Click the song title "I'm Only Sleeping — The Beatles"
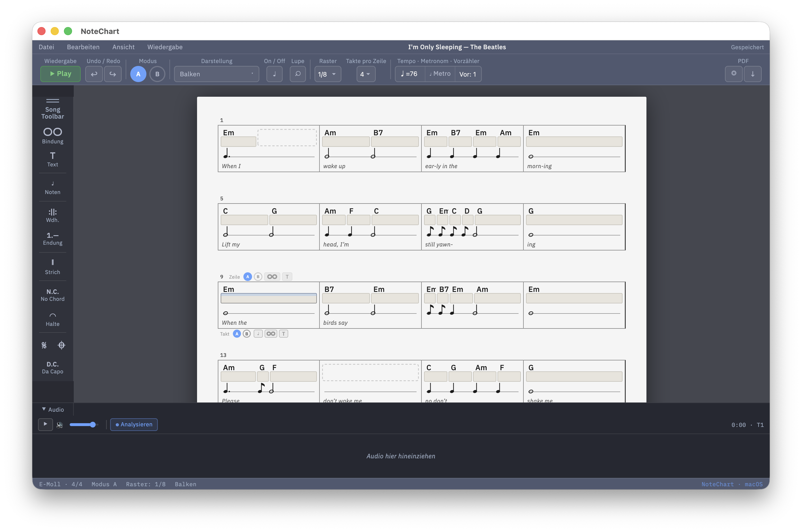This screenshot has height=532, width=802. [x=457, y=47]
